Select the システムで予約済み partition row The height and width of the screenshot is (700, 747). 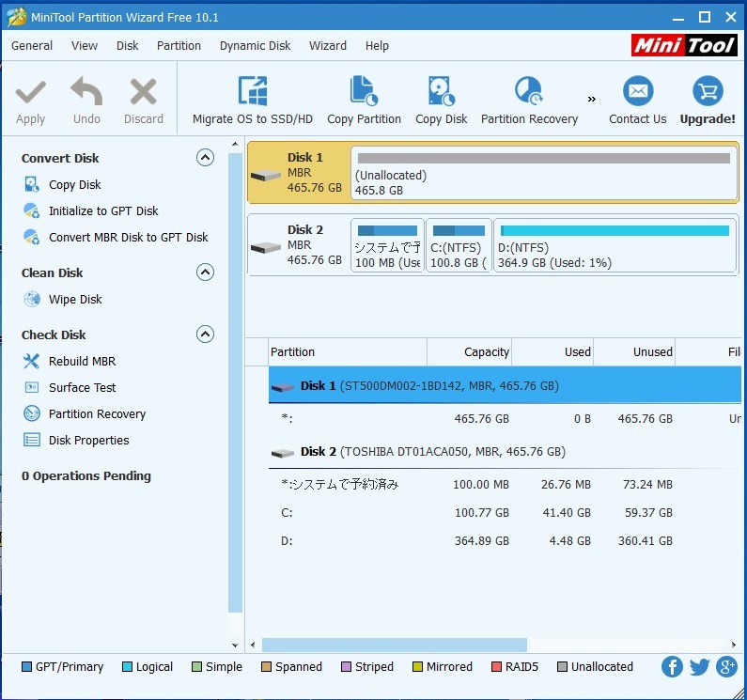505,484
